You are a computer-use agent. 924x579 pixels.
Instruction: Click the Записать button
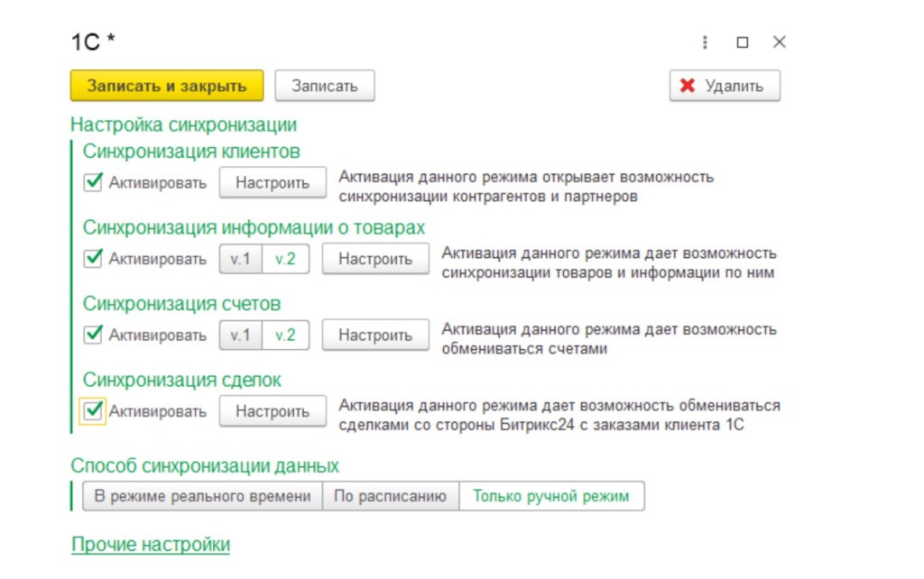pyautogui.click(x=324, y=86)
